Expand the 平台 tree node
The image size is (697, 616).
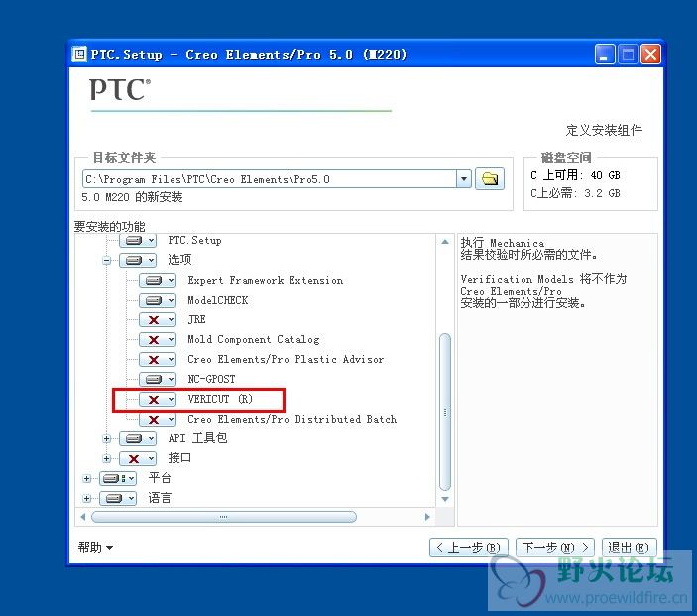pos(86,478)
